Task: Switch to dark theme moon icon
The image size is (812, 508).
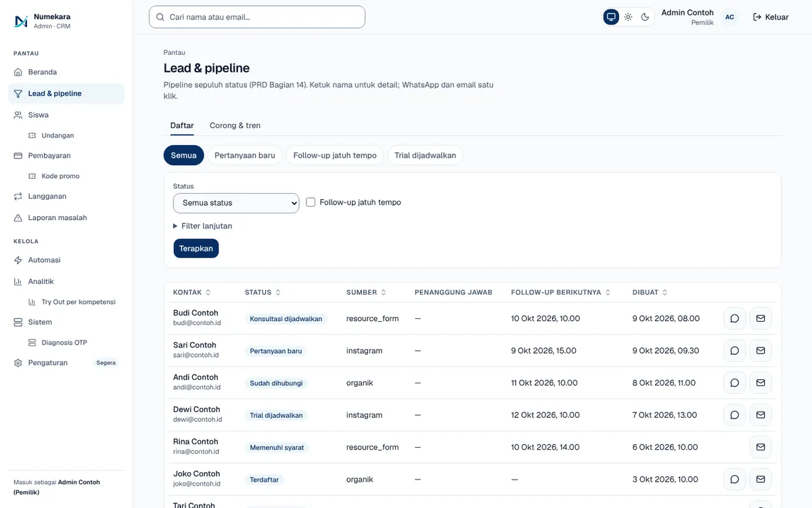Action: (x=646, y=17)
